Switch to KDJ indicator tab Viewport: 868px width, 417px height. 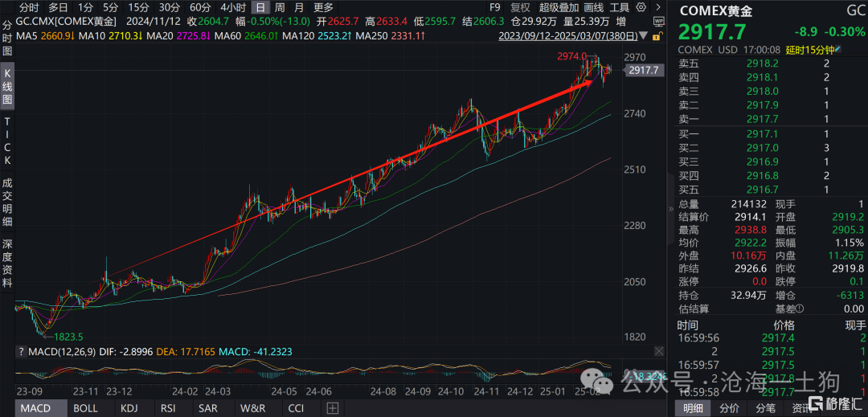[x=130, y=408]
